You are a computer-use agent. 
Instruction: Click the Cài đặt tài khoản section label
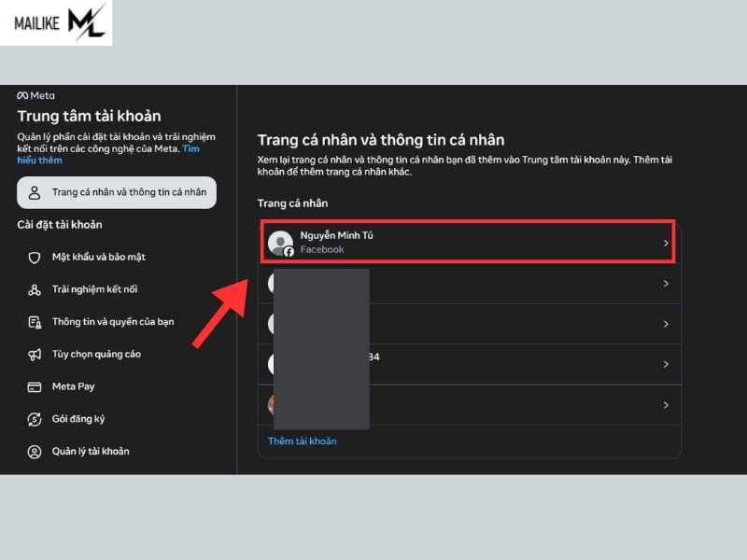[x=60, y=225]
